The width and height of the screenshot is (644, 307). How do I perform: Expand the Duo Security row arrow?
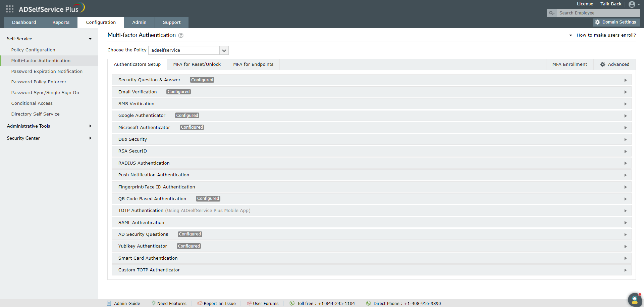point(626,140)
